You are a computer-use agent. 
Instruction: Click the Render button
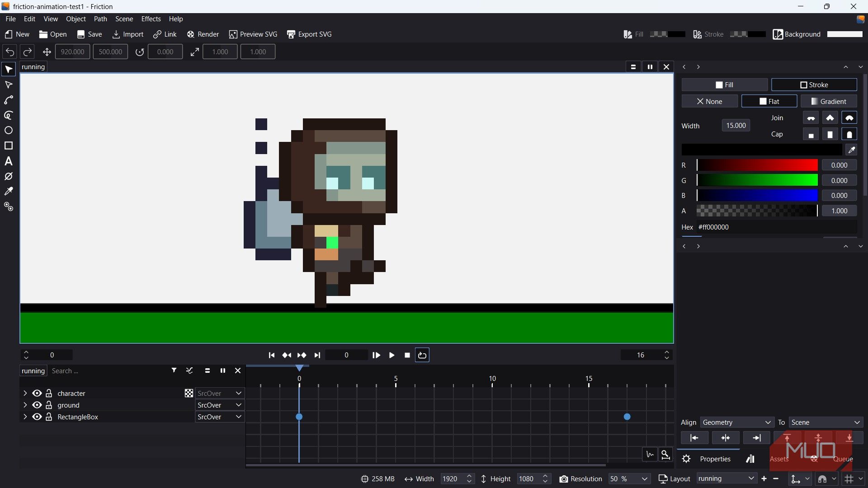(x=203, y=34)
